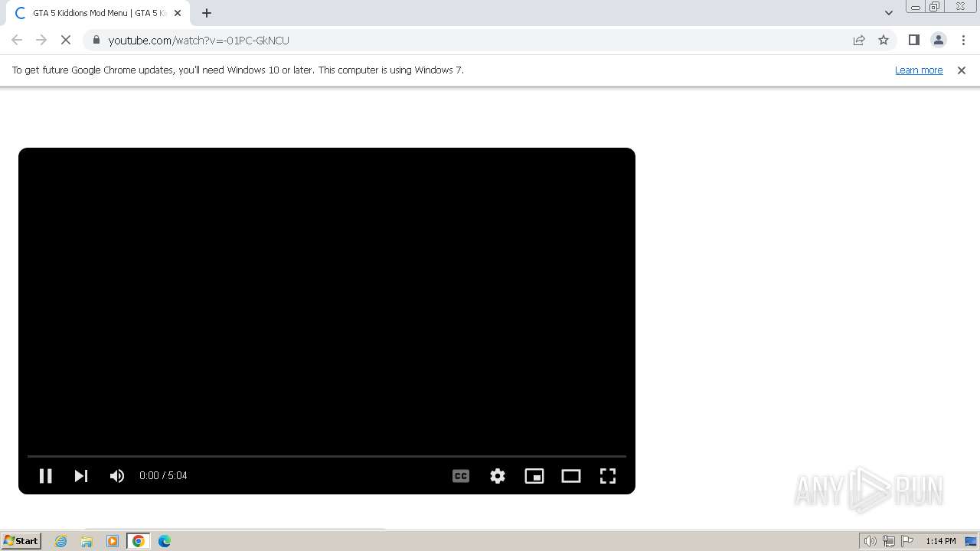Open Action Center flag icon
Viewport: 980px width, 551px height.
(907, 541)
